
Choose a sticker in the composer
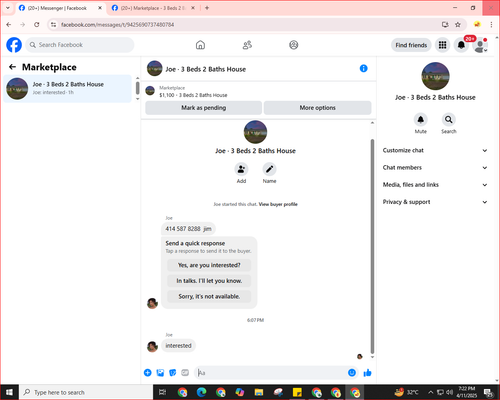click(x=173, y=373)
